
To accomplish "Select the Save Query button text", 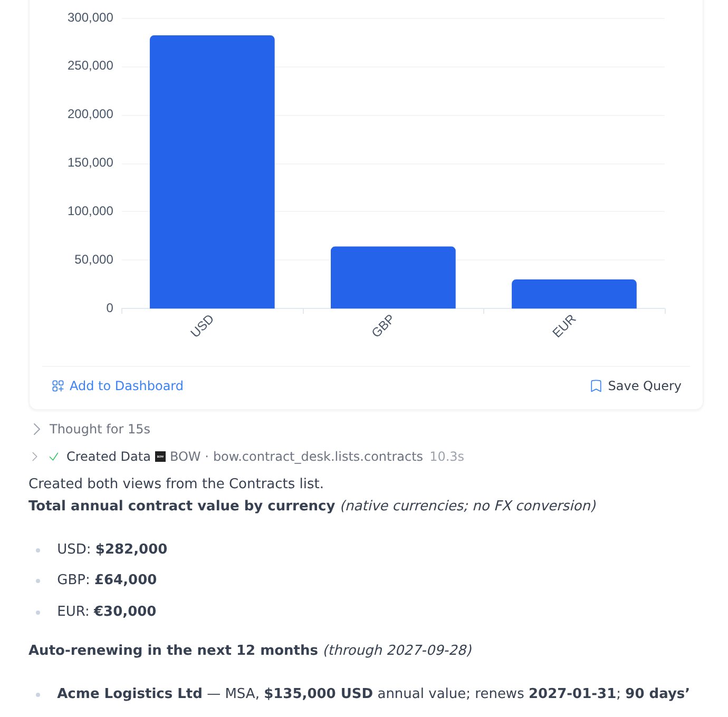I will tap(645, 386).
